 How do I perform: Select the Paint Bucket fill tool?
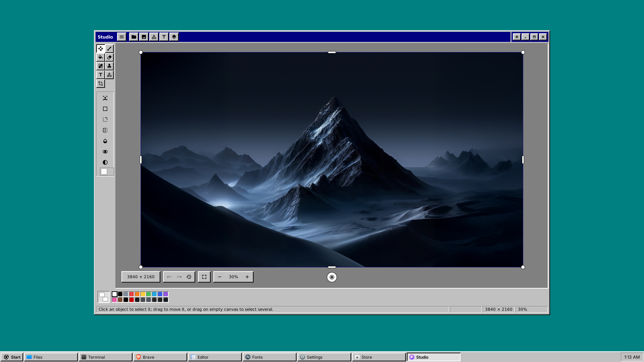[101, 57]
